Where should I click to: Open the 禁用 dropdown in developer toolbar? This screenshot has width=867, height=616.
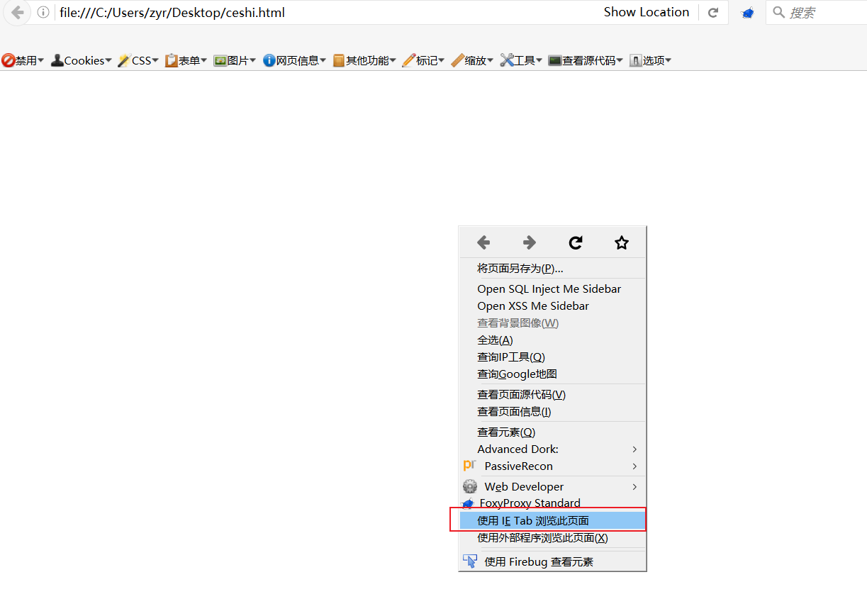(x=23, y=61)
